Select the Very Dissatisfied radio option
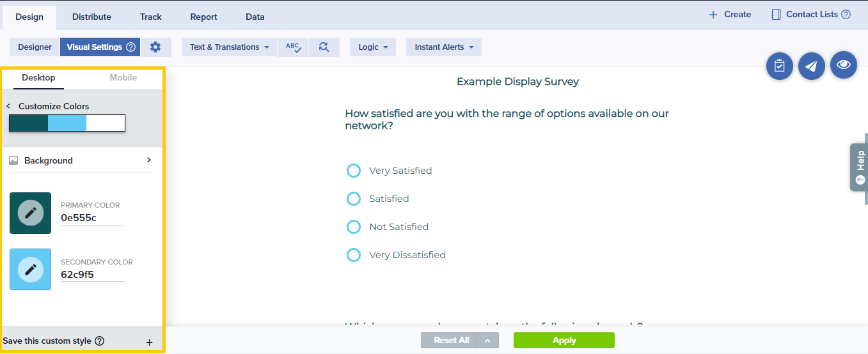868x354 pixels. click(354, 255)
